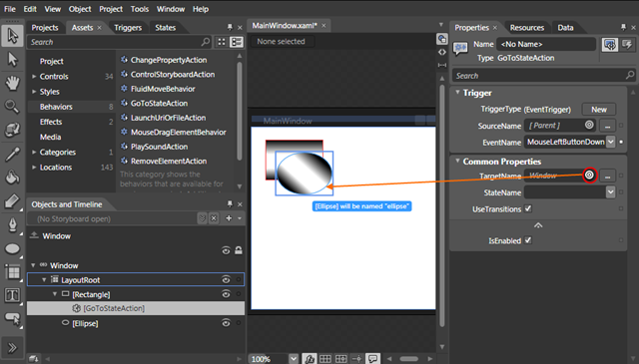Image resolution: width=639 pixels, height=364 pixels.
Task: Open the EventName dropdown
Action: coord(610,142)
